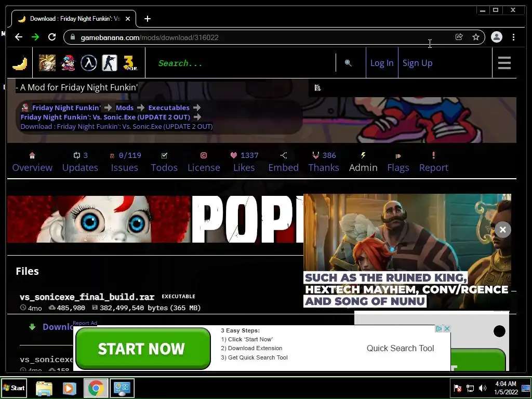Open the Half-Life lambda game icon

point(88,63)
